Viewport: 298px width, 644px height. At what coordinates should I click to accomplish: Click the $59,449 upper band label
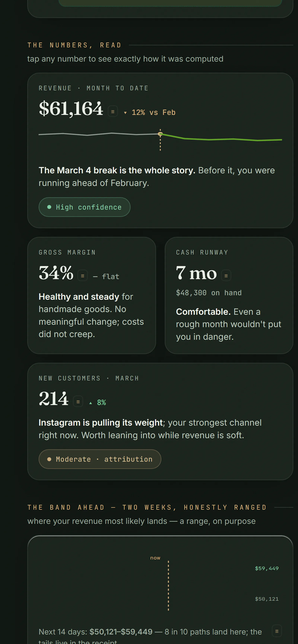tap(267, 568)
